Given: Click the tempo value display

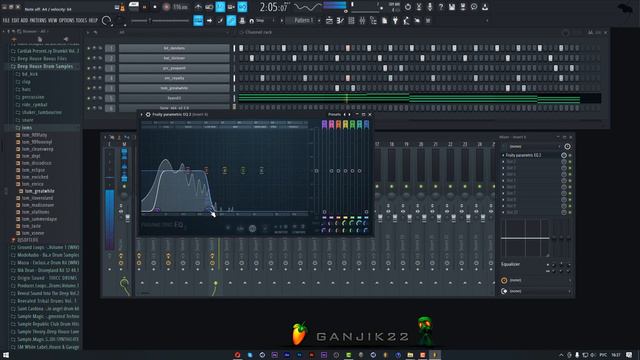Looking at the screenshot, I should pos(180,7).
